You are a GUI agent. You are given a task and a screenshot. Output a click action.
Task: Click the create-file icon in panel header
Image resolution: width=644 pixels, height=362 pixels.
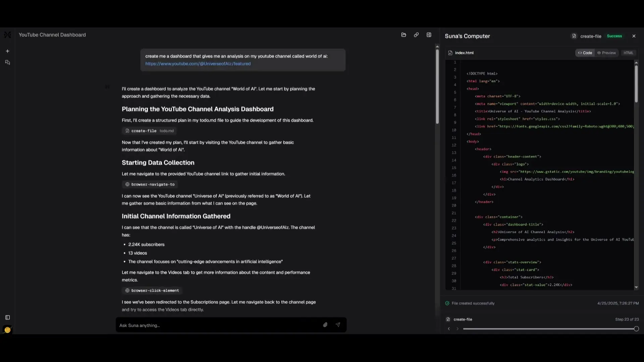pyautogui.click(x=574, y=36)
